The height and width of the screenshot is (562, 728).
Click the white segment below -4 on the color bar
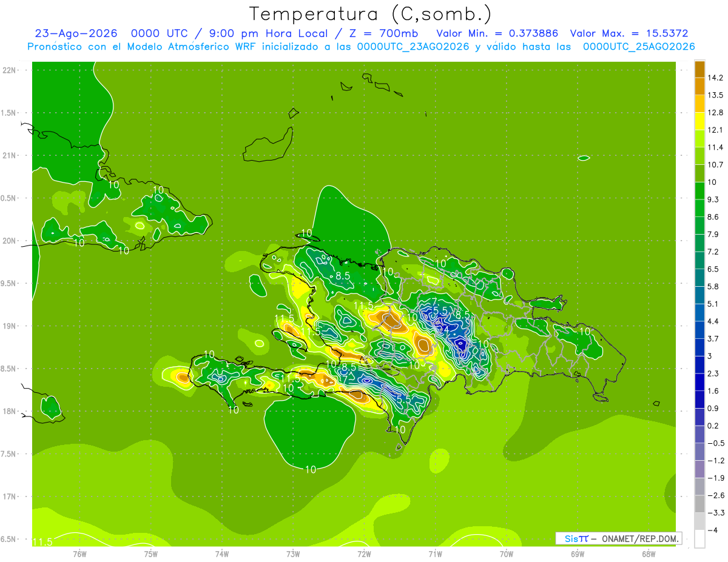699,539
